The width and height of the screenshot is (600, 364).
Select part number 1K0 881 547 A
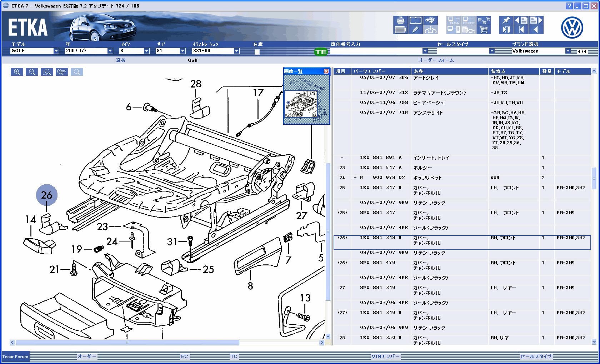point(381,168)
